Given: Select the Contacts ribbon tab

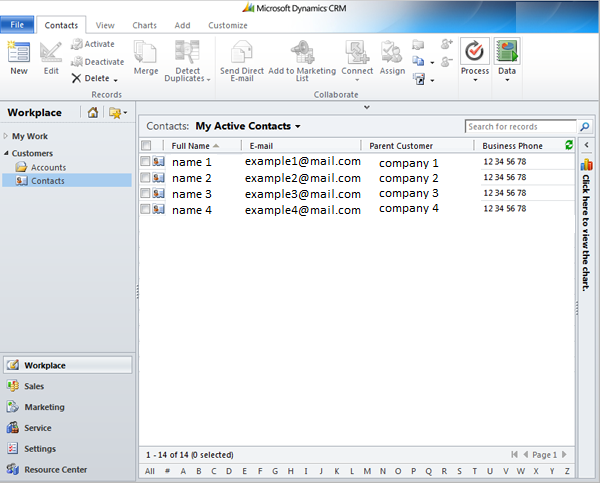Looking at the screenshot, I should click(61, 25).
